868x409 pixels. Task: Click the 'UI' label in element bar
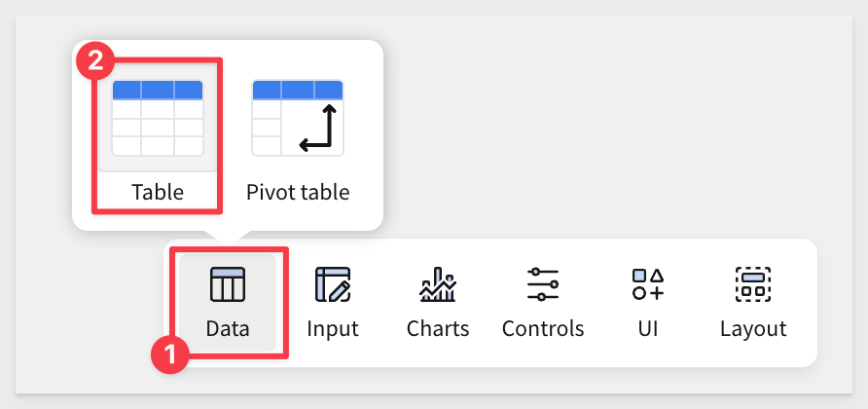pyautogui.click(x=648, y=328)
